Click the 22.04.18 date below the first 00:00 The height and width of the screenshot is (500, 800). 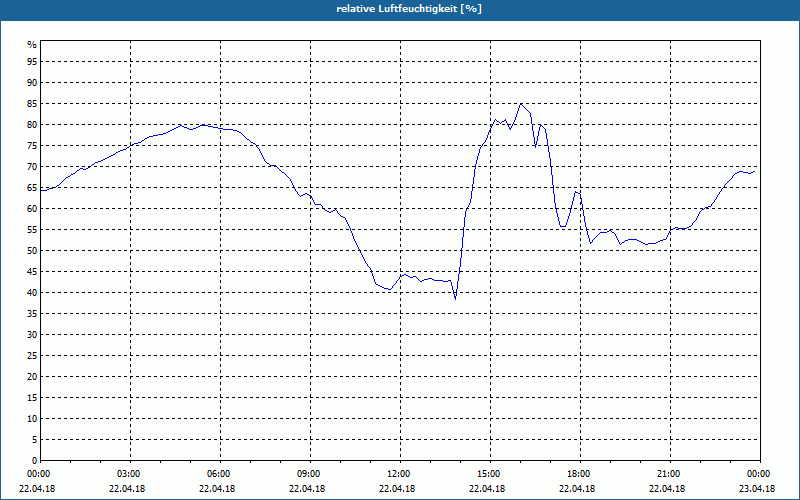[x=37, y=488]
